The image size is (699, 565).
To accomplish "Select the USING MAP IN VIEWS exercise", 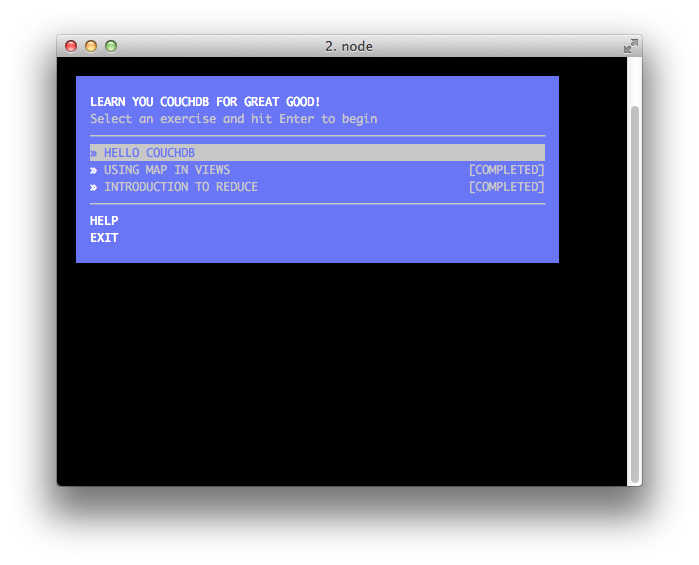I will click(317, 170).
